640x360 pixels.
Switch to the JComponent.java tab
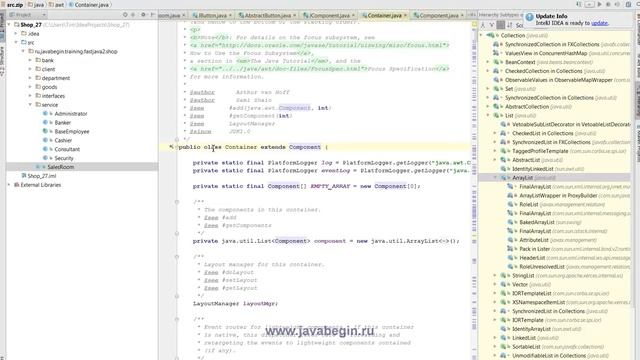(x=329, y=16)
